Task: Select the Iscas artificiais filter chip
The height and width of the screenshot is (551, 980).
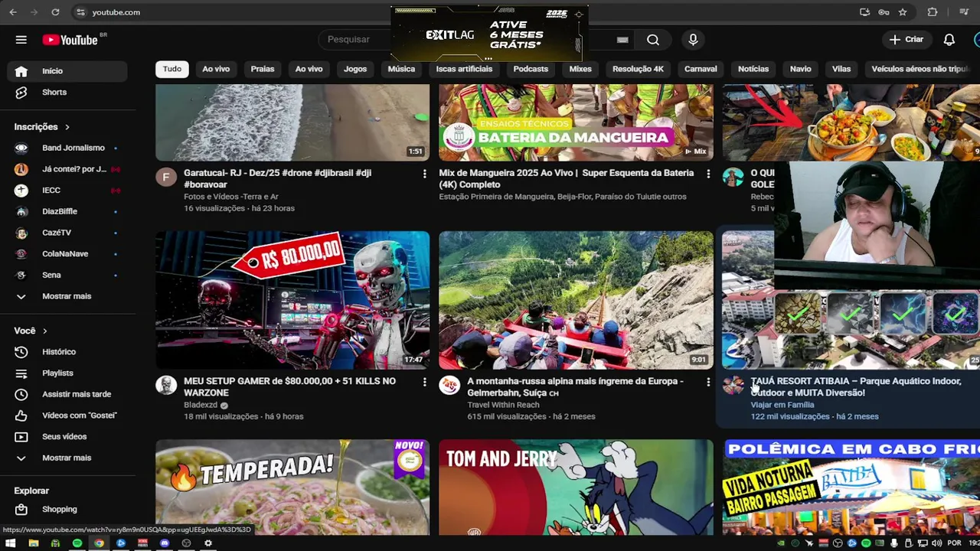Action: click(x=464, y=69)
